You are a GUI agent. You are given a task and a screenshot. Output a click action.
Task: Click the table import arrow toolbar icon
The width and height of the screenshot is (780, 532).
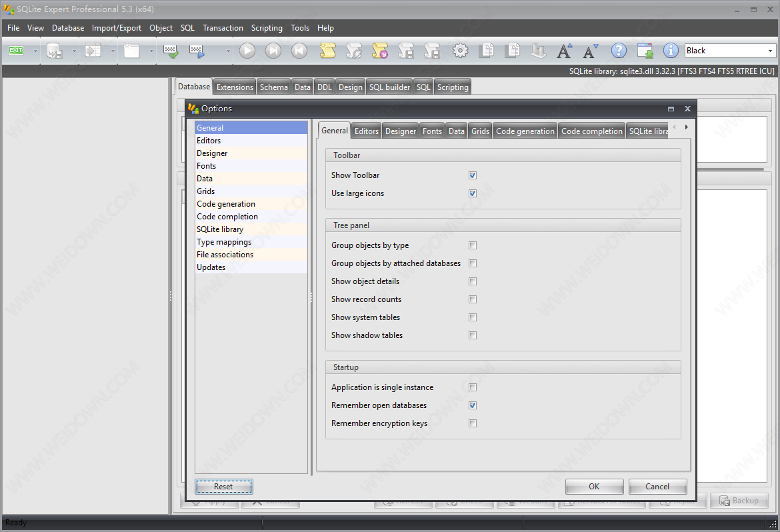click(x=93, y=50)
